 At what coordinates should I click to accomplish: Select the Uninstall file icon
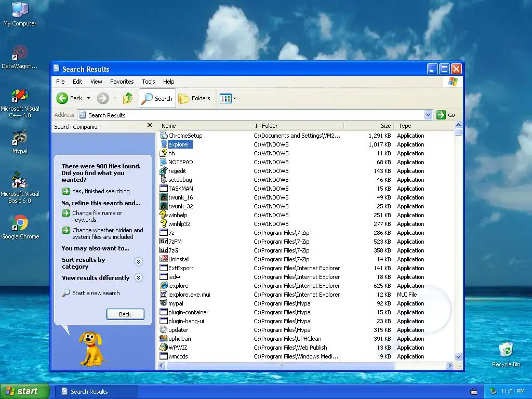pyautogui.click(x=164, y=259)
